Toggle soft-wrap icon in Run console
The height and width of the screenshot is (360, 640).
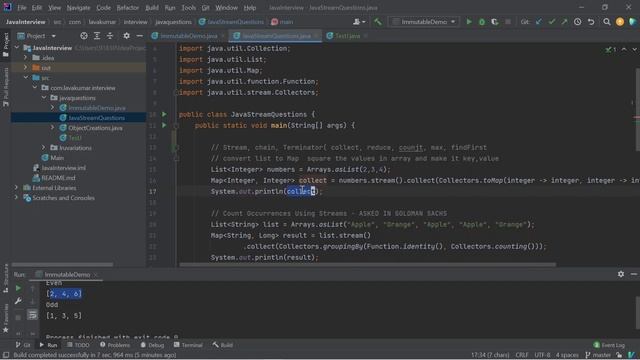pyautogui.click(x=32, y=315)
